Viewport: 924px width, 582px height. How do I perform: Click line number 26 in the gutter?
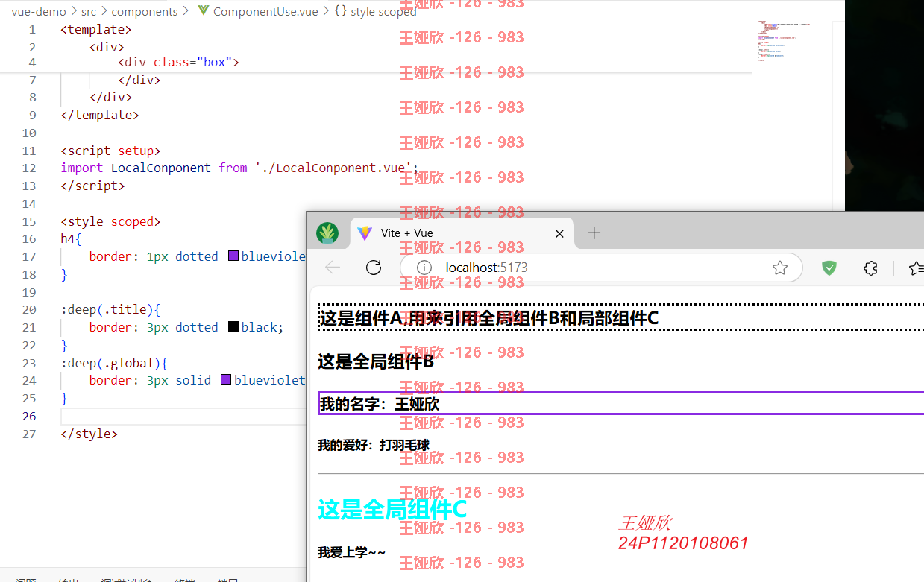[x=28, y=416]
